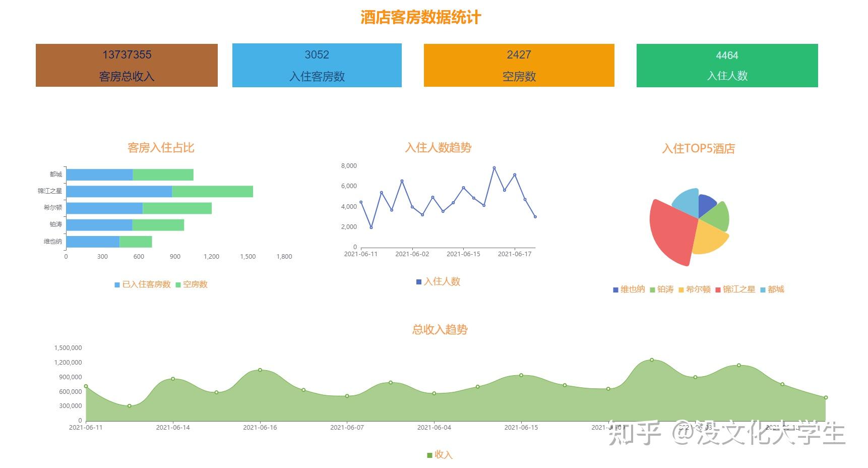
Task: Click the first data point of 入住人数趋势 line
Action: [361, 202]
